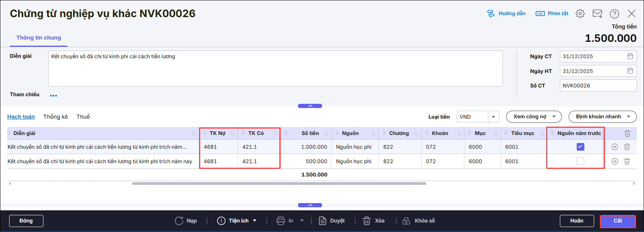The height and width of the screenshot is (232, 644).
Task: Expand the In print options arrow
Action: (302, 221)
